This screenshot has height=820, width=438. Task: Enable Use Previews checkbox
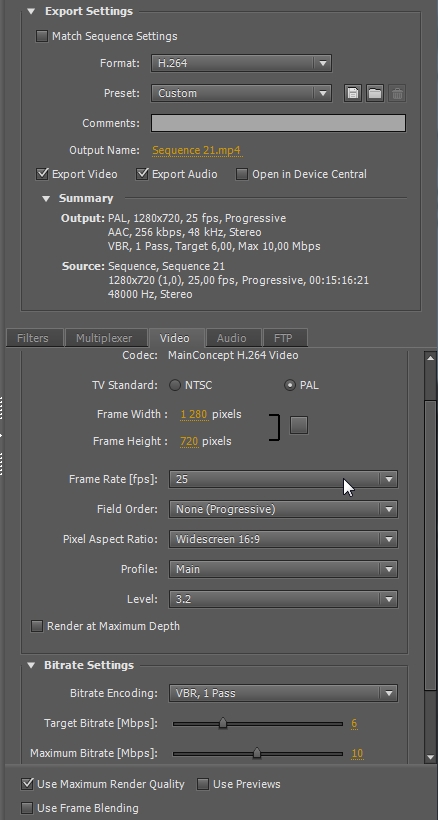coord(203,784)
